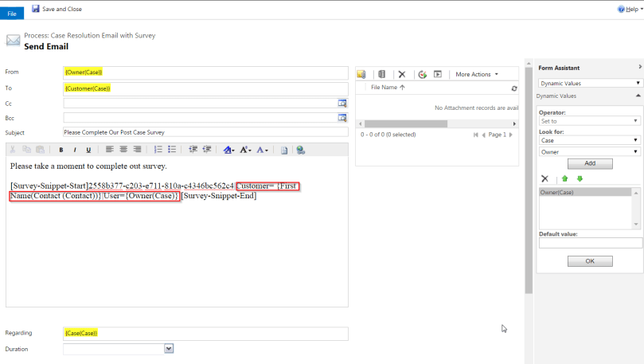Open lookup for the Cc field
Image resolution: width=644 pixels, height=364 pixels.
point(342,103)
